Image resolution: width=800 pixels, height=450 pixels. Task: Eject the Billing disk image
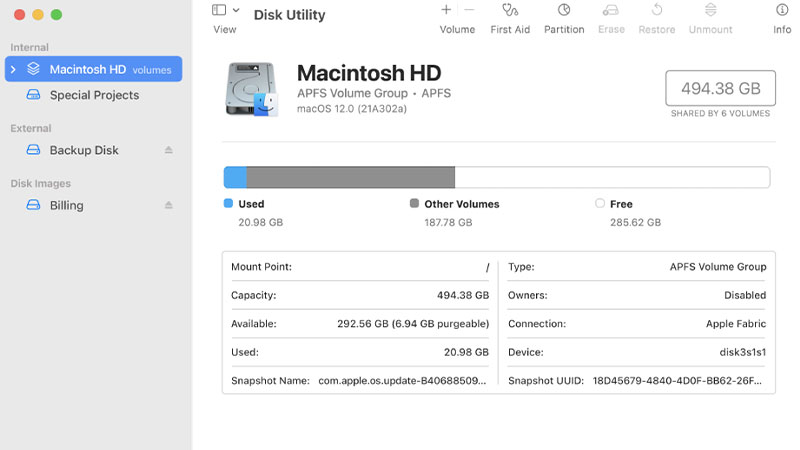[x=168, y=205]
